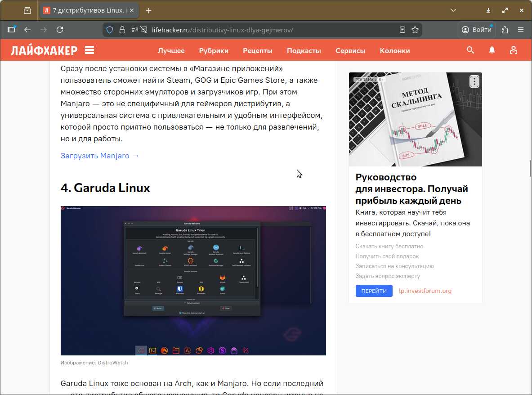Click Записаться на консультацию ad link
Image resolution: width=532 pixels, height=395 pixels.
click(x=394, y=266)
